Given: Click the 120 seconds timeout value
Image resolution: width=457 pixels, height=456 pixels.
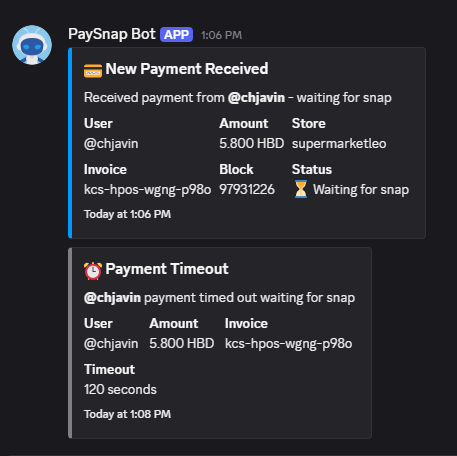Looking at the screenshot, I should pos(120,389).
